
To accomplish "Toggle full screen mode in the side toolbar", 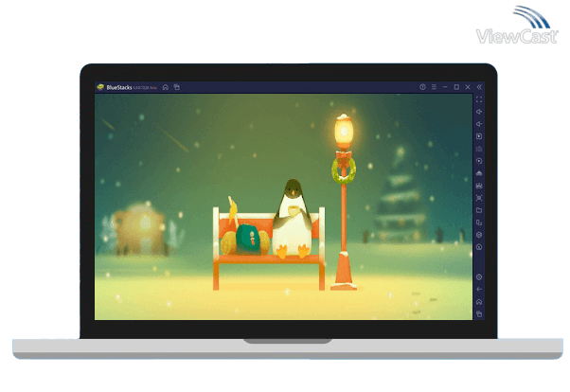I will click(x=479, y=99).
